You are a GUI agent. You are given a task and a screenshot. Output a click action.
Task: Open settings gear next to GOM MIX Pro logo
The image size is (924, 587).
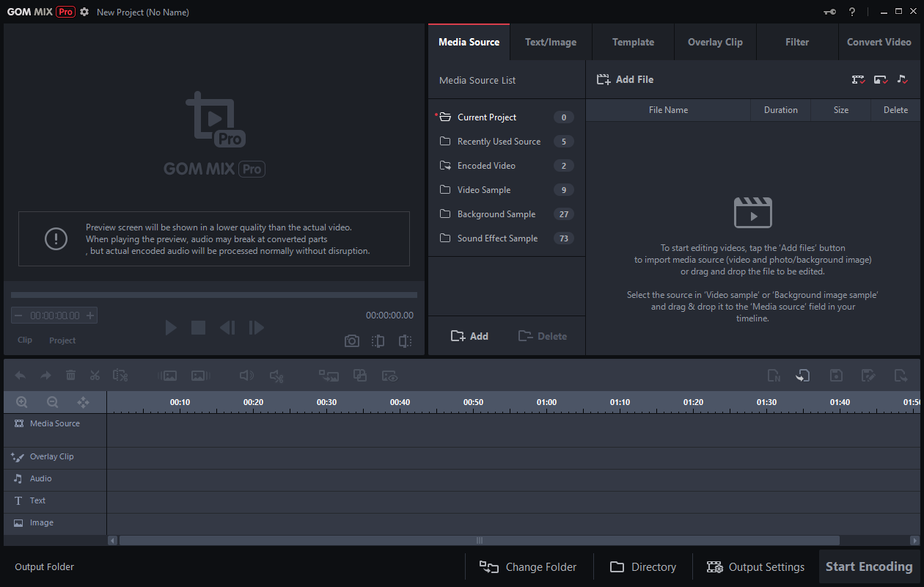pos(84,12)
